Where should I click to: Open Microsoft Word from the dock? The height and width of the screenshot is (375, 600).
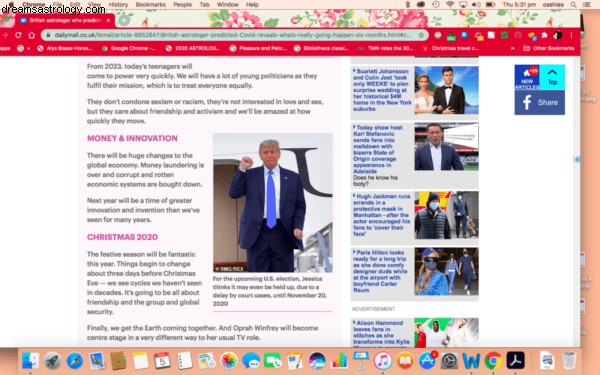[x=471, y=361]
